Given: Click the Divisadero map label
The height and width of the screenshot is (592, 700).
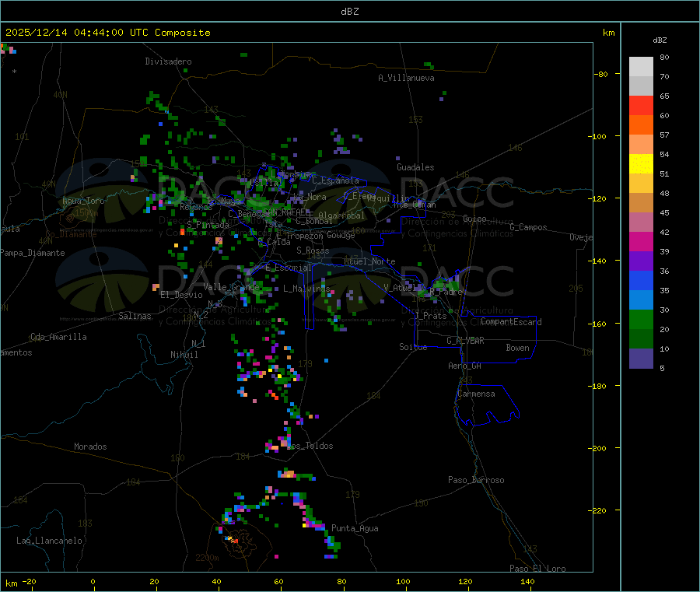Looking at the screenshot, I should click(x=168, y=61).
